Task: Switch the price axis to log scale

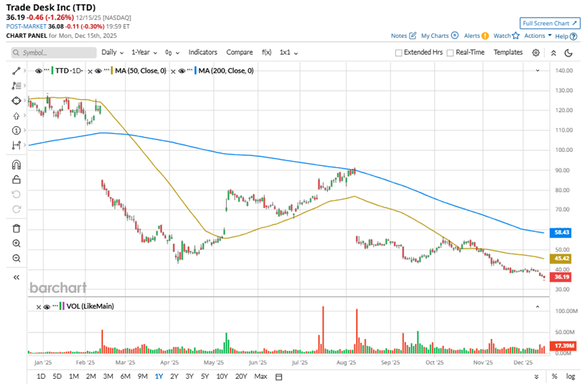Action: pos(570,376)
